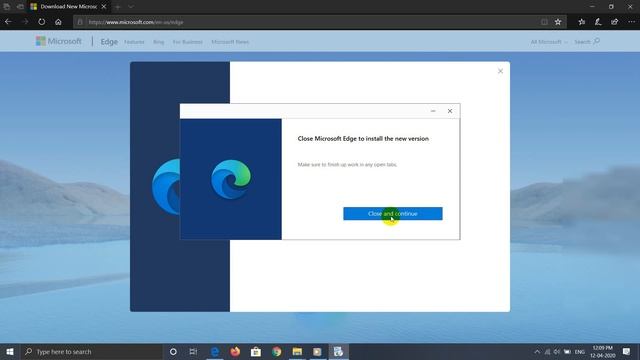The height and width of the screenshot is (360, 640).
Task: Open File Explorer from the taskbar
Action: click(x=297, y=351)
